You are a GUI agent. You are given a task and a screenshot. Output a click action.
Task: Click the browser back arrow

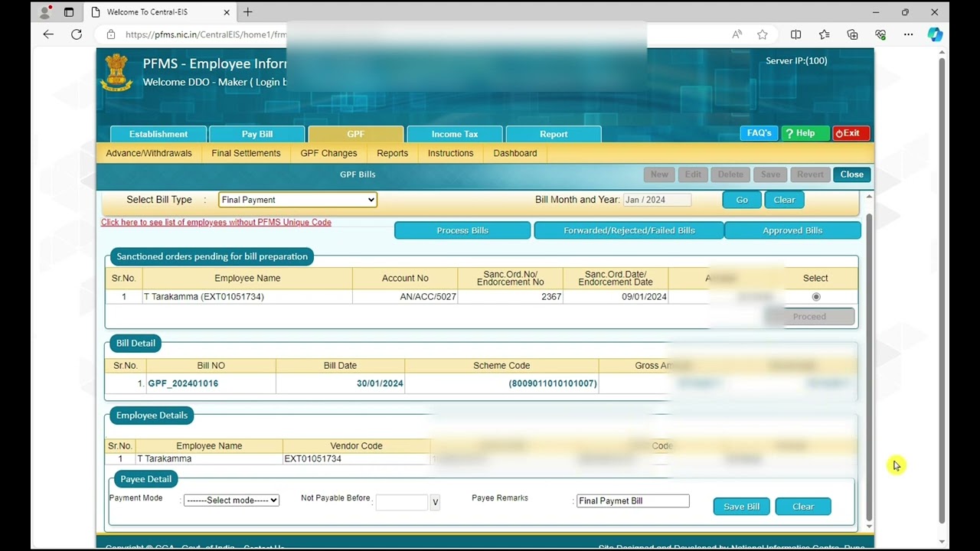[x=48, y=34]
